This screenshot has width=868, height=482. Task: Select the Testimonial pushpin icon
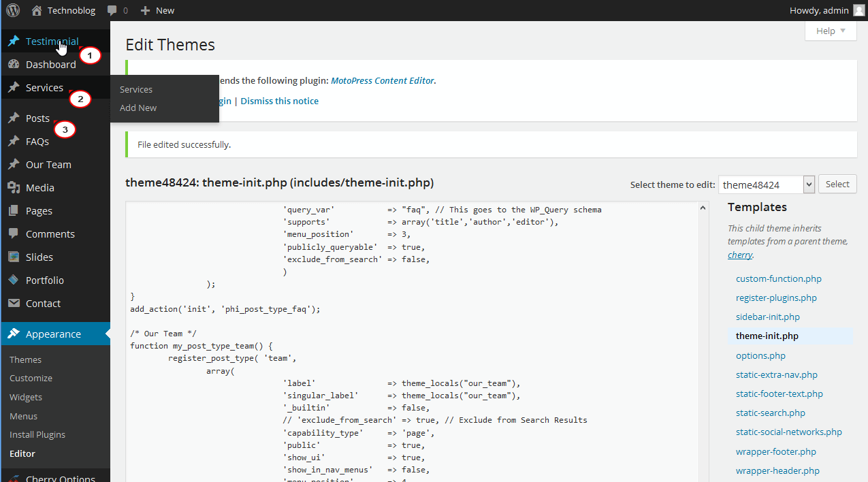coord(15,40)
